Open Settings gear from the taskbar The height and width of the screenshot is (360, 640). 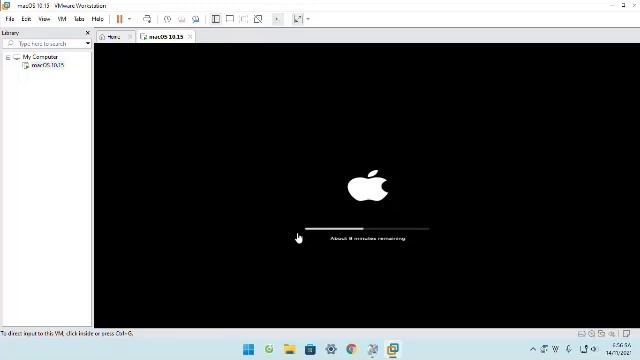pos(331,349)
